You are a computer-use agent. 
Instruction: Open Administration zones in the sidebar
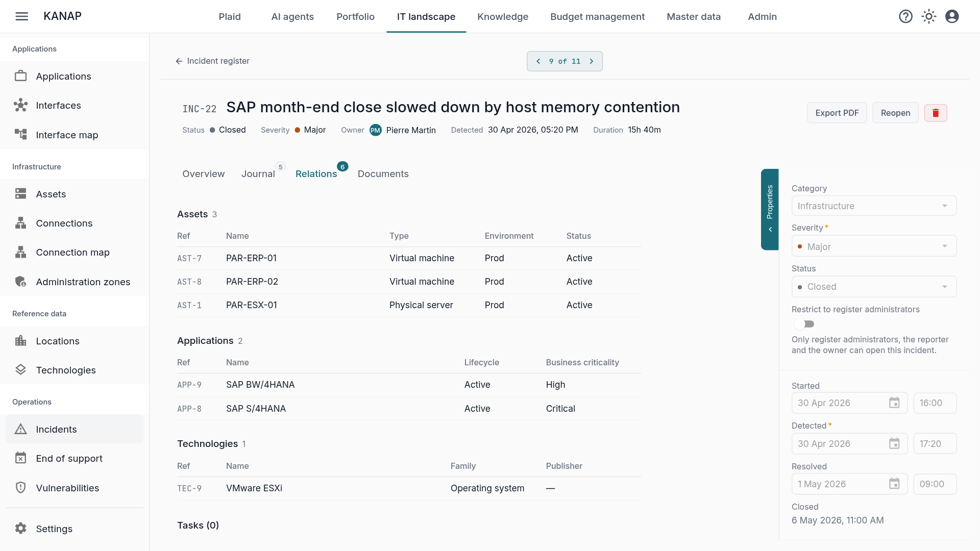pos(75,282)
